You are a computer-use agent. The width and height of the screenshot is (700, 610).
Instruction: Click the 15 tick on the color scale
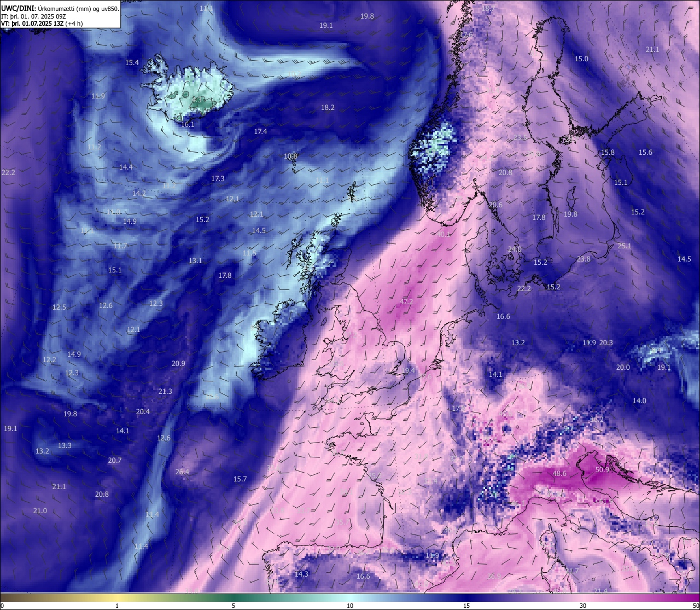click(x=466, y=606)
